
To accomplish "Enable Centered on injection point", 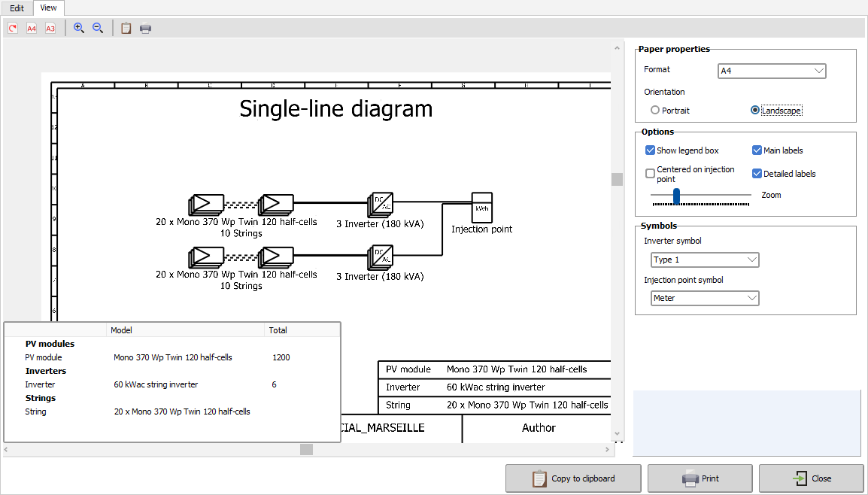I will [x=651, y=173].
